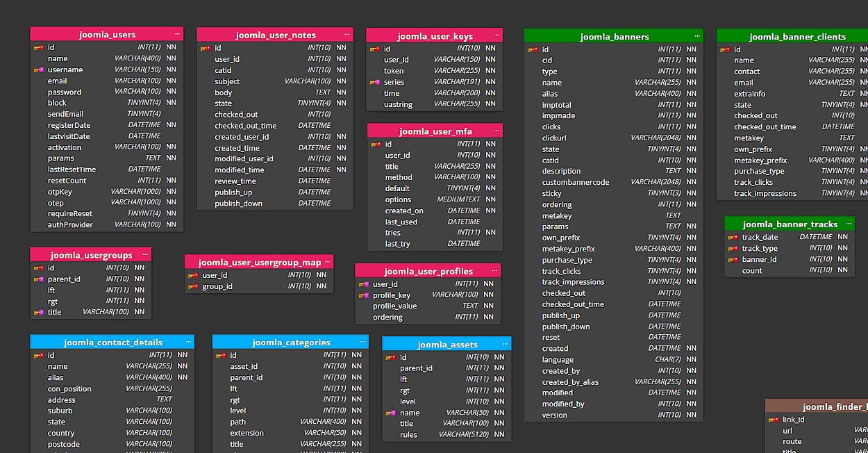868x453 pixels.
Task: Open the joomla_categories options menu
Action: (363, 342)
